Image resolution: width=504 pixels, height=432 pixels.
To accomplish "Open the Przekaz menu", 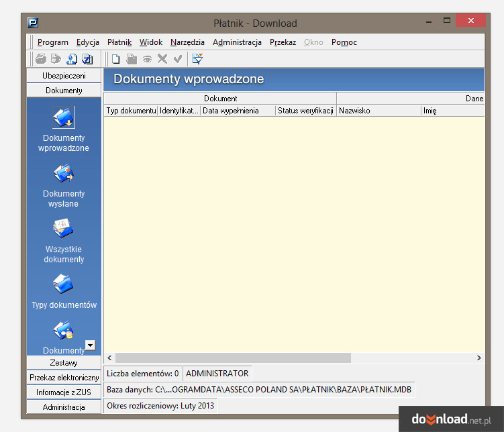I will [283, 42].
